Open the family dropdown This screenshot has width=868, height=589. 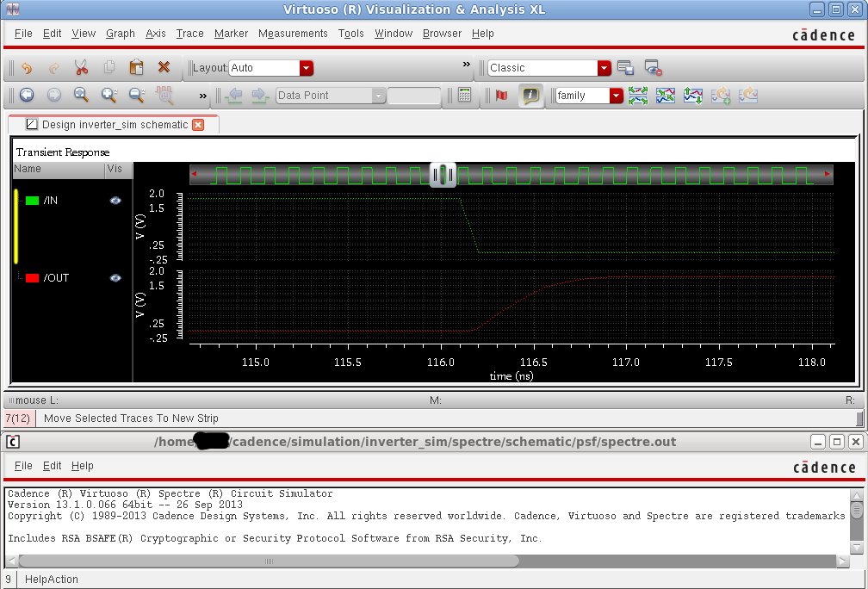click(617, 96)
